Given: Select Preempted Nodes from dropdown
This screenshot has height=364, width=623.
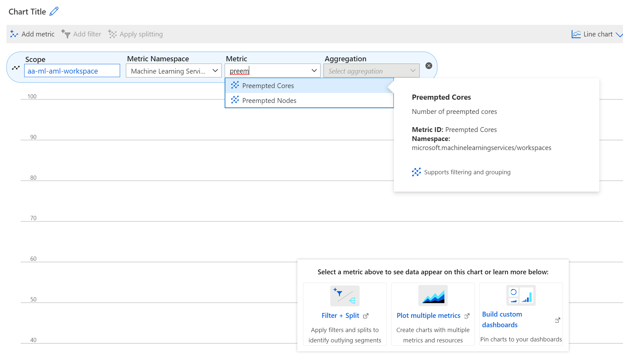Looking at the screenshot, I should point(269,100).
